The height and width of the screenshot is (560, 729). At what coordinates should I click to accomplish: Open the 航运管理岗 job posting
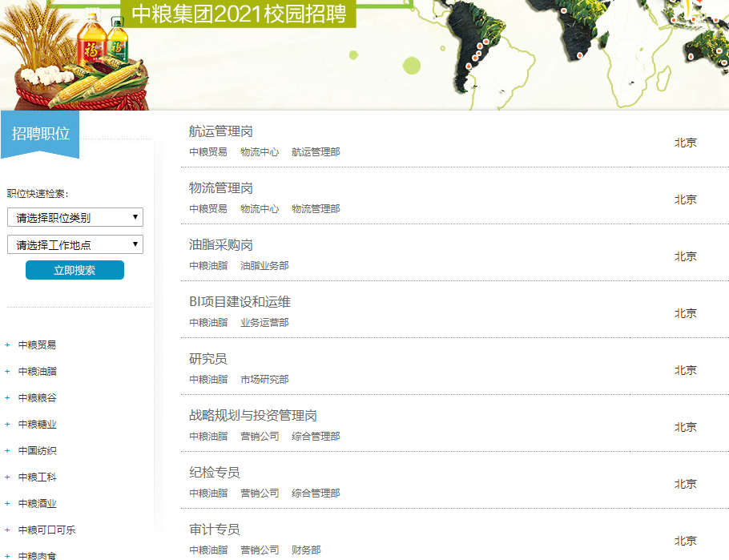(x=221, y=131)
